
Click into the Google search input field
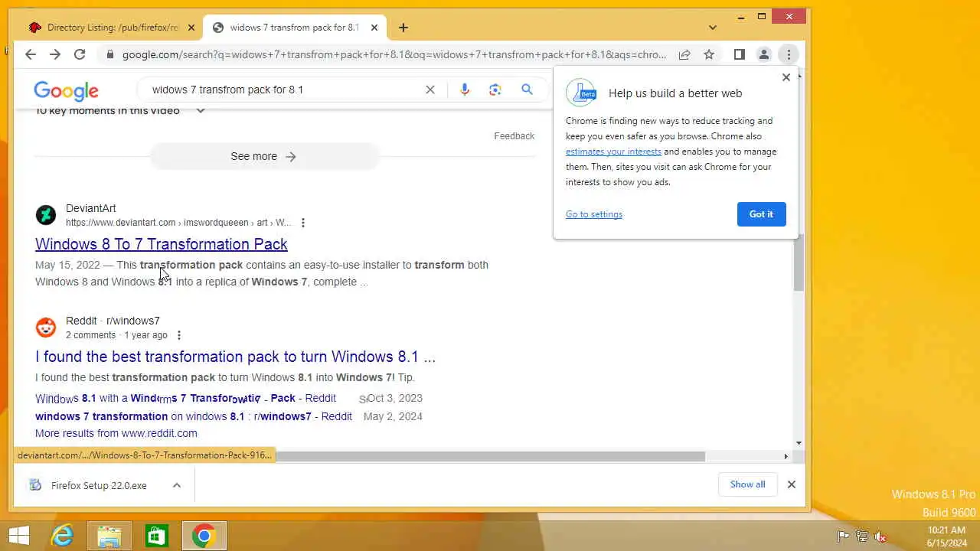pos(283,90)
